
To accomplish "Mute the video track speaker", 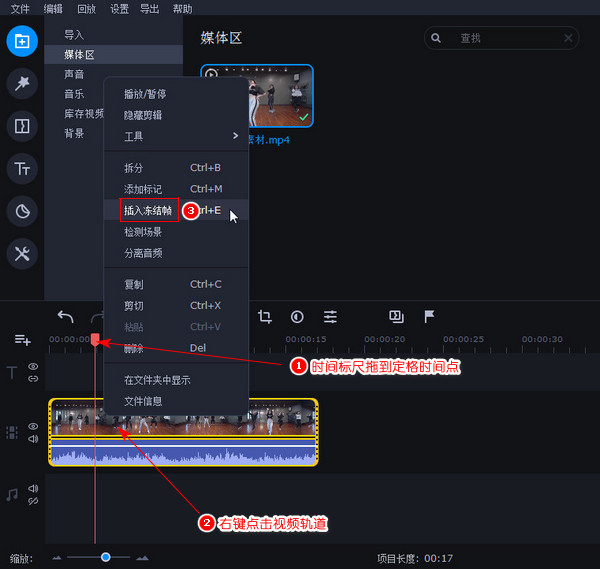I will 33,439.
